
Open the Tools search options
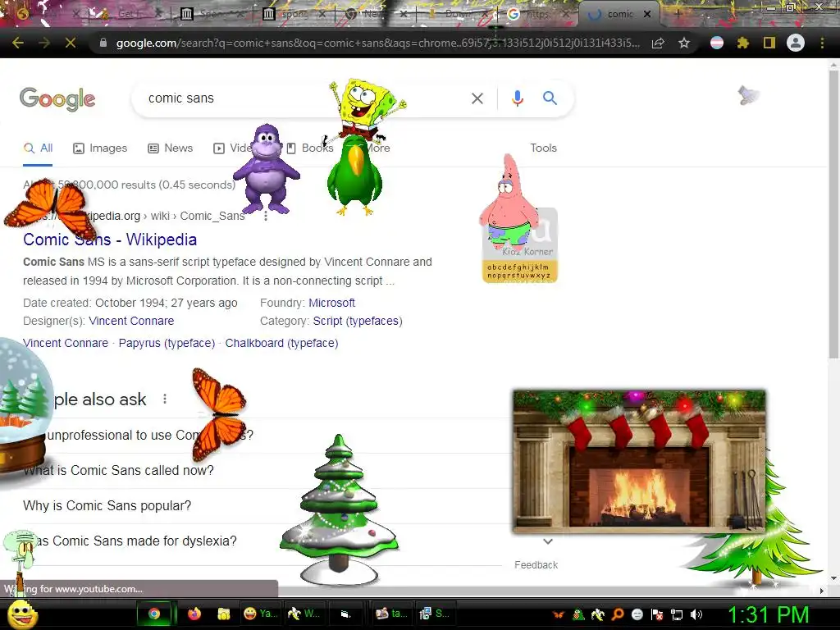(x=543, y=148)
